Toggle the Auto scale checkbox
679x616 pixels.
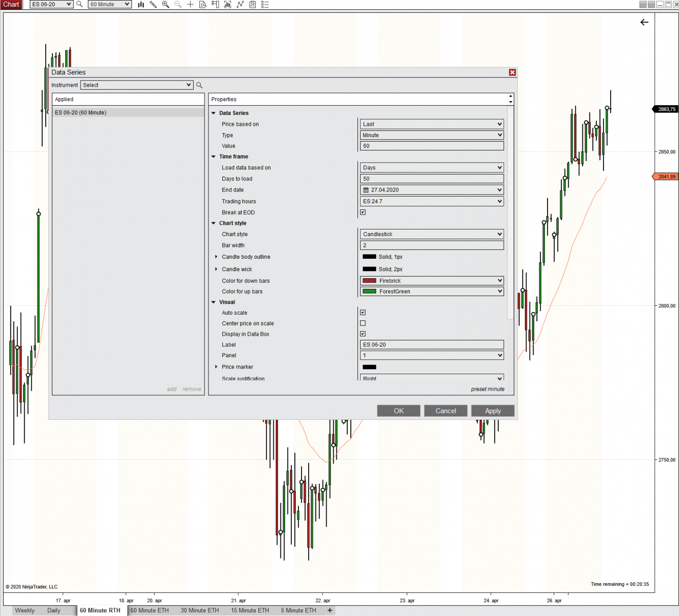(x=363, y=312)
